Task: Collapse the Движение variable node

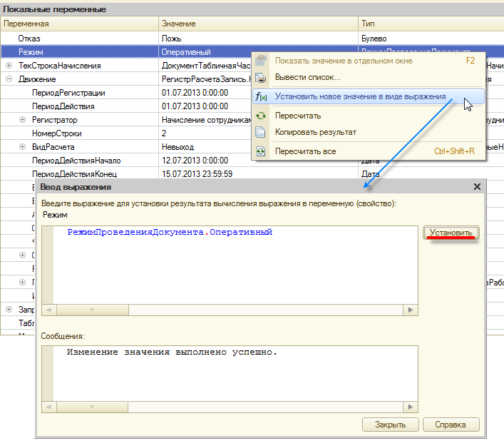Action: tap(9, 78)
